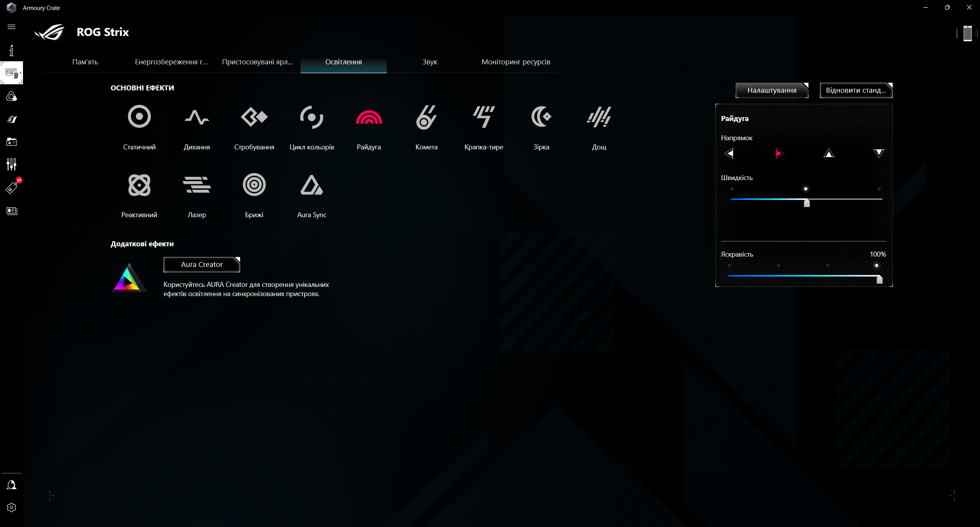This screenshot has height=527, width=980.
Task: Choose the Aura Sync effect icon
Action: coord(311,185)
